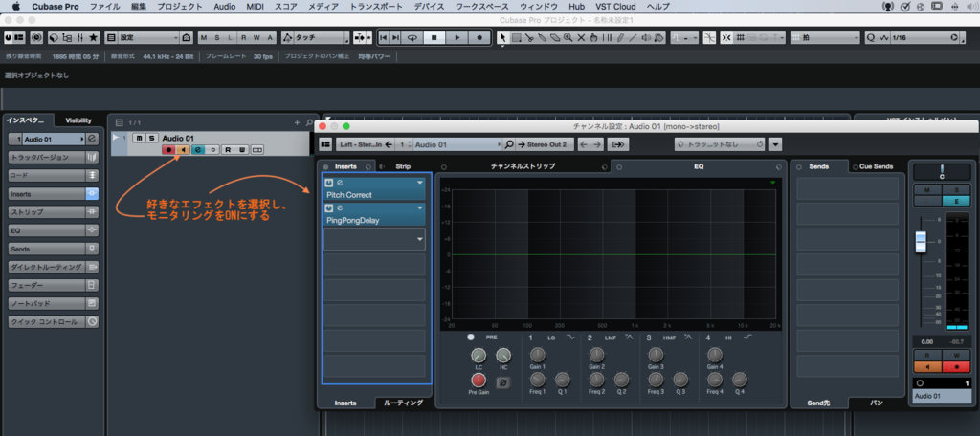Switch to the ルーティング tab
Viewport: 980px width, 436px height.
click(403, 403)
